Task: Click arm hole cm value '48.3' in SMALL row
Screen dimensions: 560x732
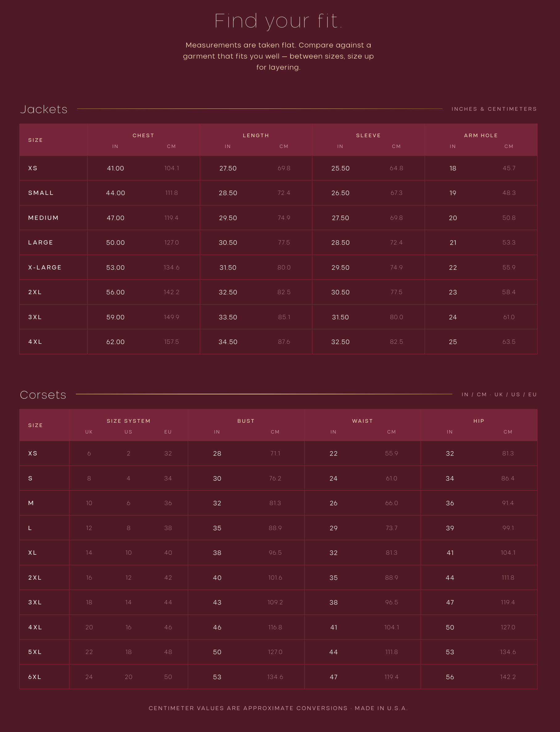Action: [509, 193]
